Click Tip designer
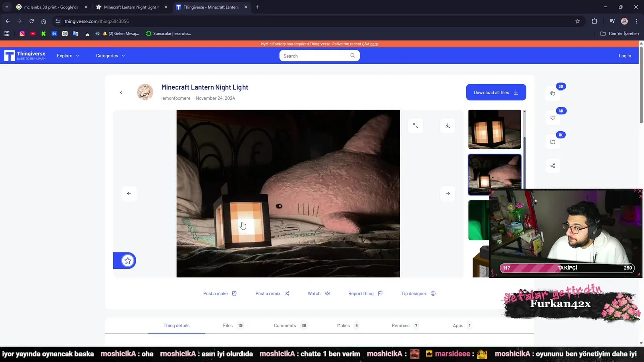The height and width of the screenshot is (362, 644). pos(418,293)
